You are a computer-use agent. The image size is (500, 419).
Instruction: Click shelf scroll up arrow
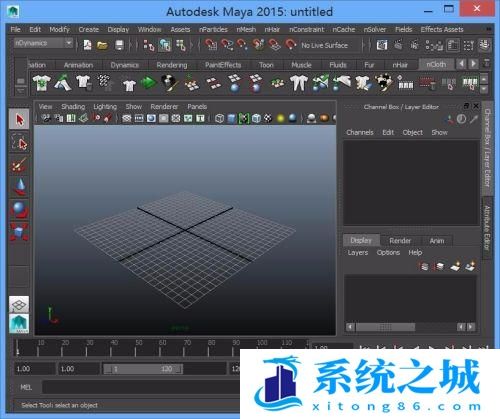click(x=484, y=79)
